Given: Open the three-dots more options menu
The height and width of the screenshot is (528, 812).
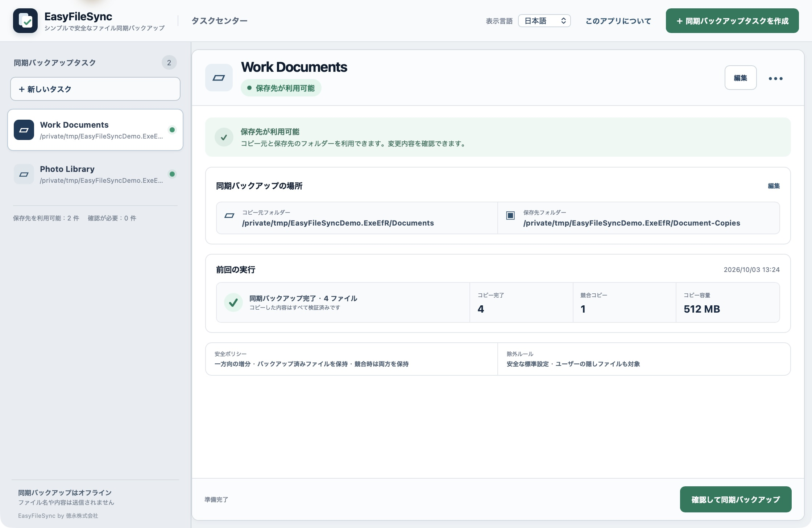Looking at the screenshot, I should 776,78.
